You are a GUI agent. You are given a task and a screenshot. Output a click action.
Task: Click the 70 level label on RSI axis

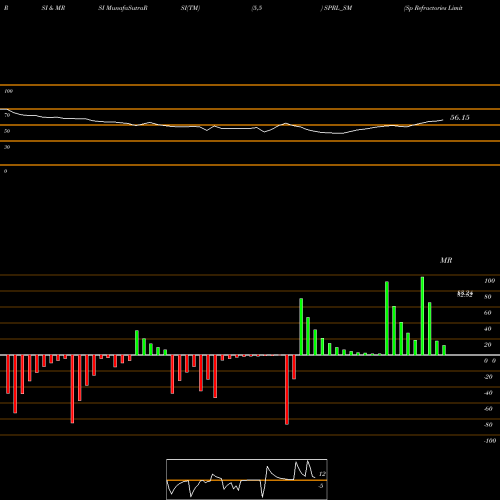[7, 115]
